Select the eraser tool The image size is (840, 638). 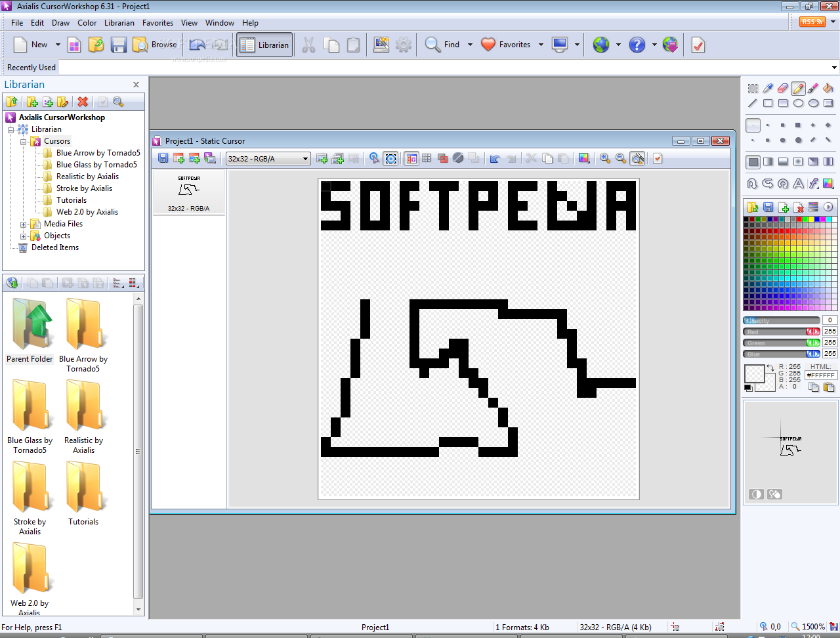coord(783,88)
